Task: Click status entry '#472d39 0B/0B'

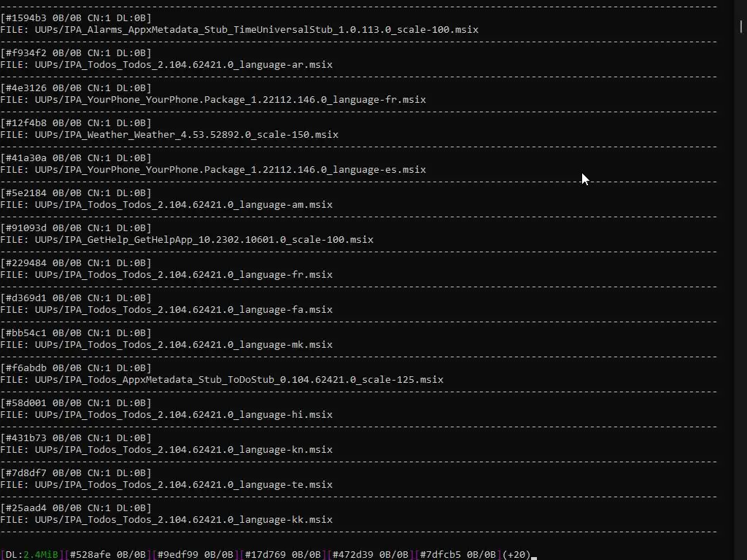Action: coord(370,555)
